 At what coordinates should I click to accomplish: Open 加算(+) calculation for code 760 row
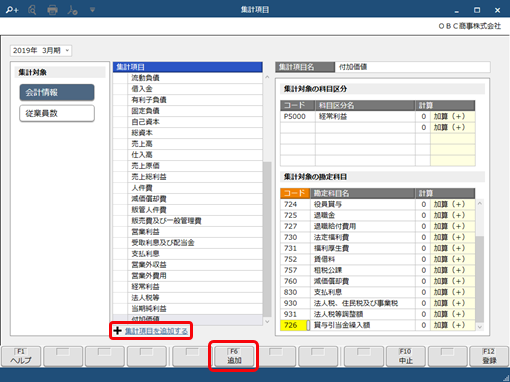(452, 281)
